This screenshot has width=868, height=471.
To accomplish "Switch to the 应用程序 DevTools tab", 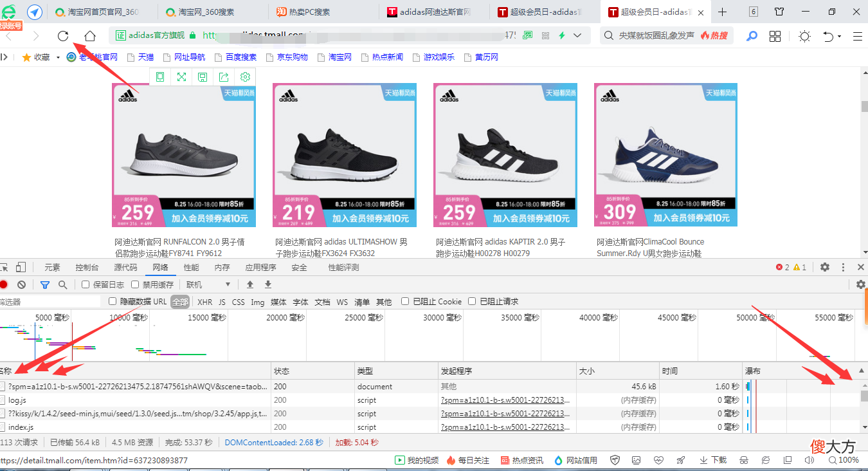I will [260, 267].
